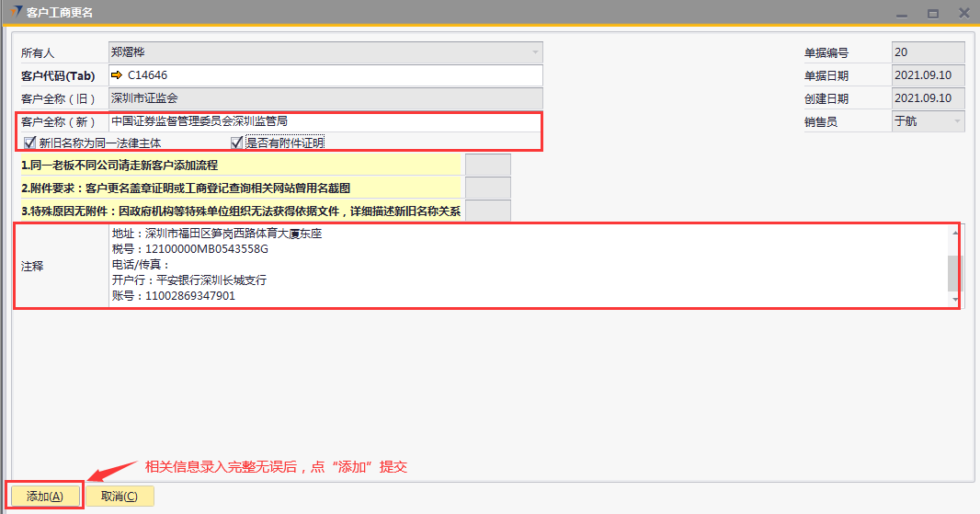Image resolution: width=980 pixels, height=514 pixels.
Task: Uncheck the 是否有附件证明 checkbox
Action: [237, 143]
